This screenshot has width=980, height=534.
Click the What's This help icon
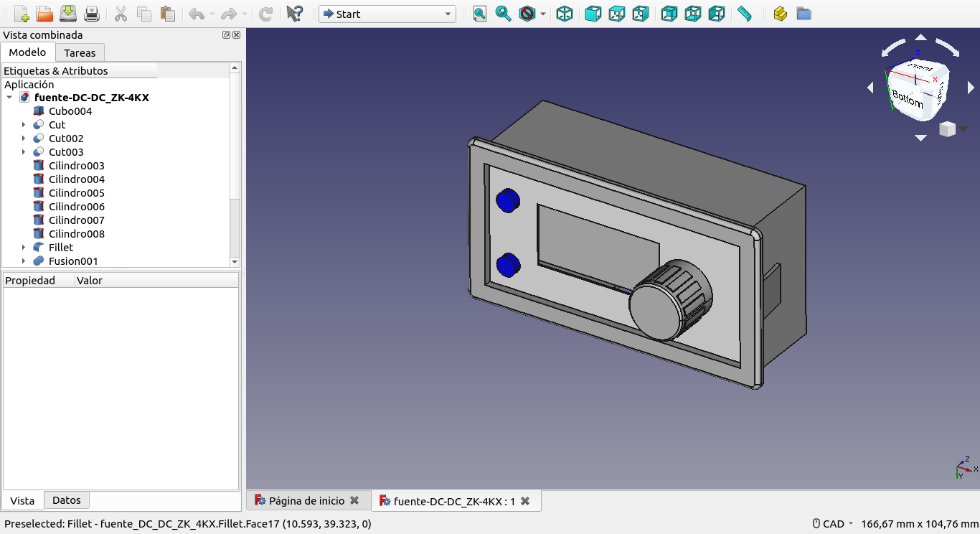[x=294, y=14]
